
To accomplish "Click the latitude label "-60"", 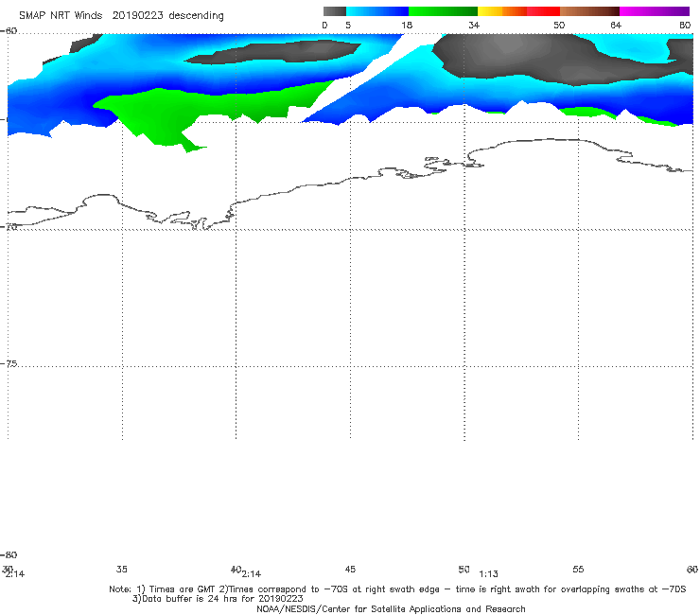I will pos(9,31).
